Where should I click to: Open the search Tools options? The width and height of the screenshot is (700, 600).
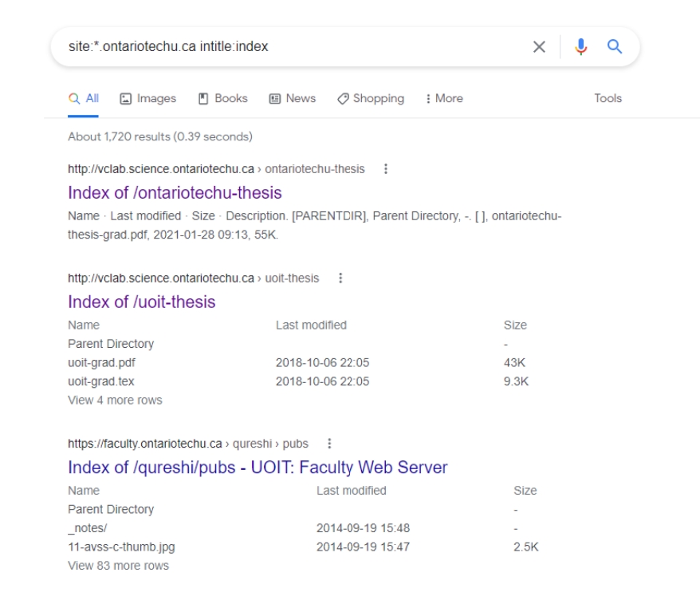coord(608,99)
